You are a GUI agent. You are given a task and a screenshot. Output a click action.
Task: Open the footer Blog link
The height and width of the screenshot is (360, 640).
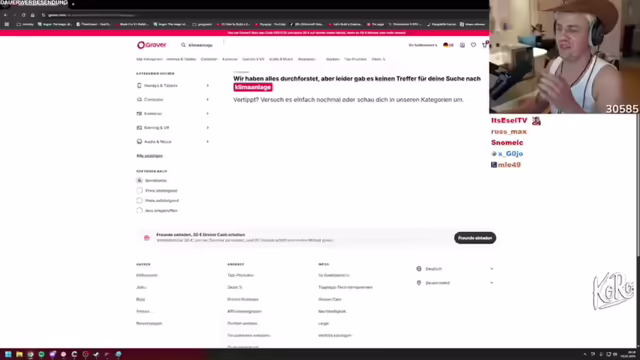pyautogui.click(x=140, y=300)
